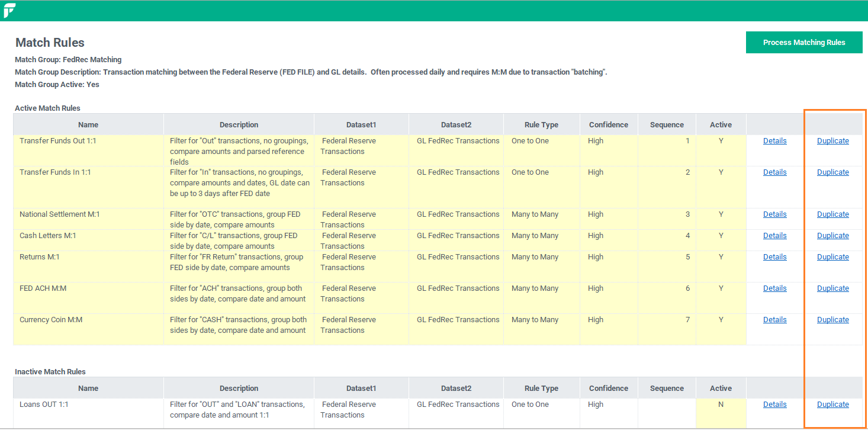Duplicate the Transfer Funds In 1:1 rule

point(832,172)
